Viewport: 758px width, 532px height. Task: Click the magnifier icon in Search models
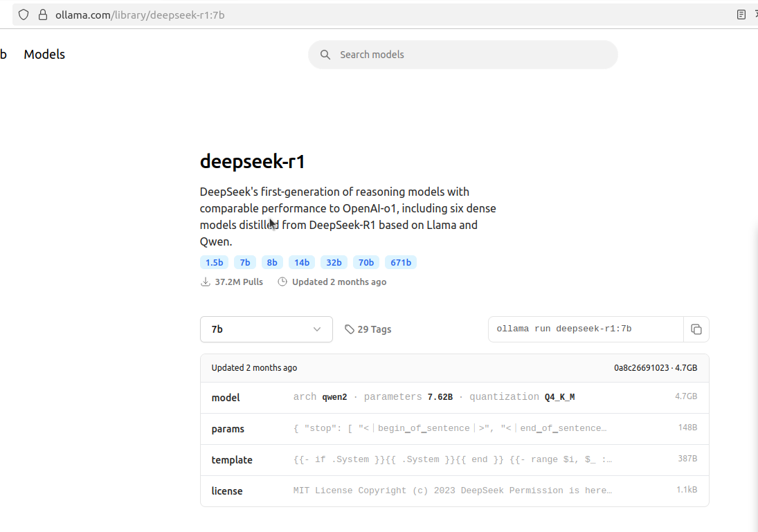pyautogui.click(x=325, y=54)
